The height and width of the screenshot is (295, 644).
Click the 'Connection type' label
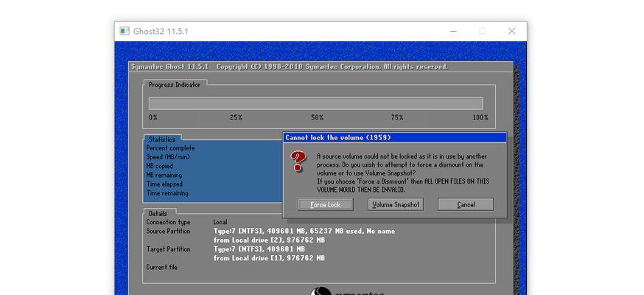tap(168, 222)
